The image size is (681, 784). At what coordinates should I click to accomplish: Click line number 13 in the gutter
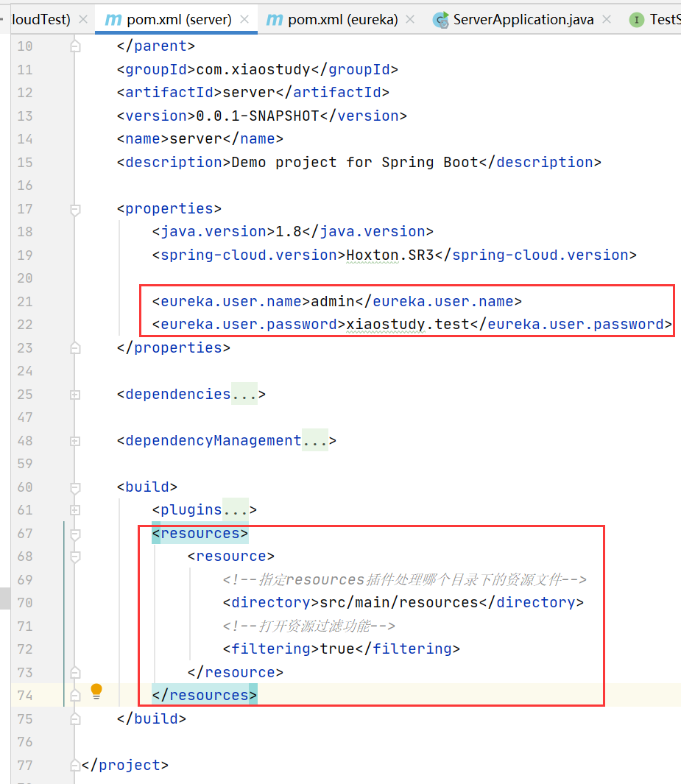coord(25,116)
